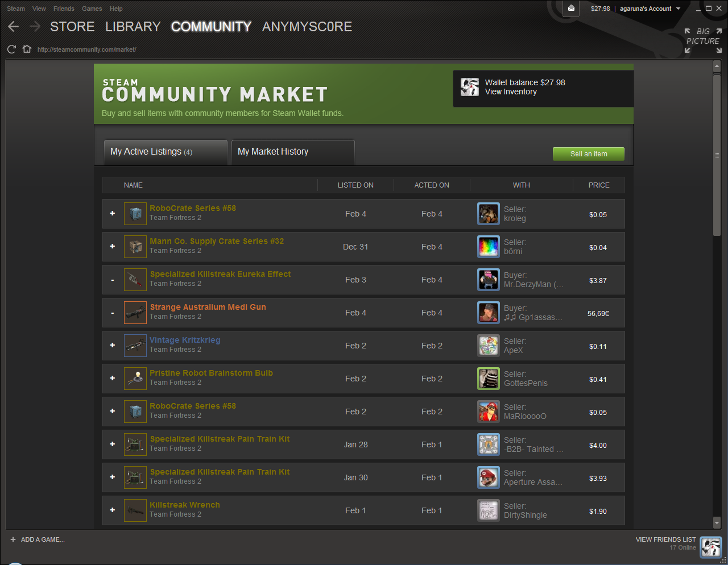Image resolution: width=728 pixels, height=565 pixels.
Task: Click the Sell an item button
Action: pyautogui.click(x=589, y=154)
